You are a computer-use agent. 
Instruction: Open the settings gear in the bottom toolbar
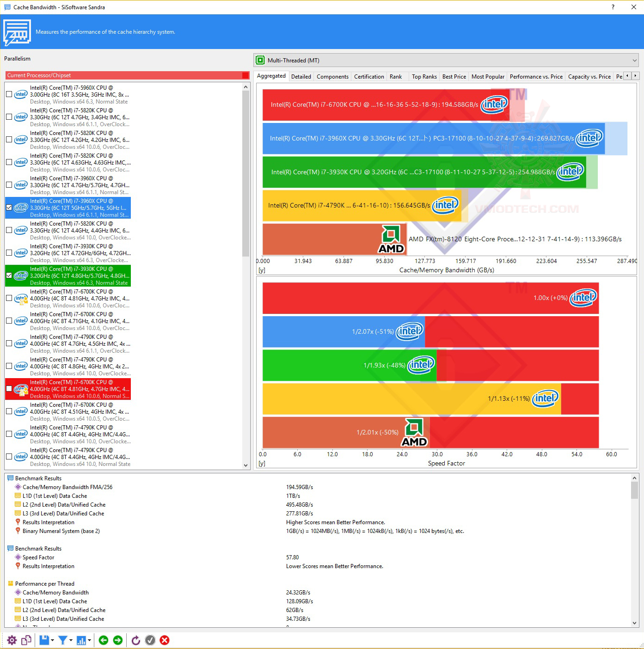coord(12,640)
